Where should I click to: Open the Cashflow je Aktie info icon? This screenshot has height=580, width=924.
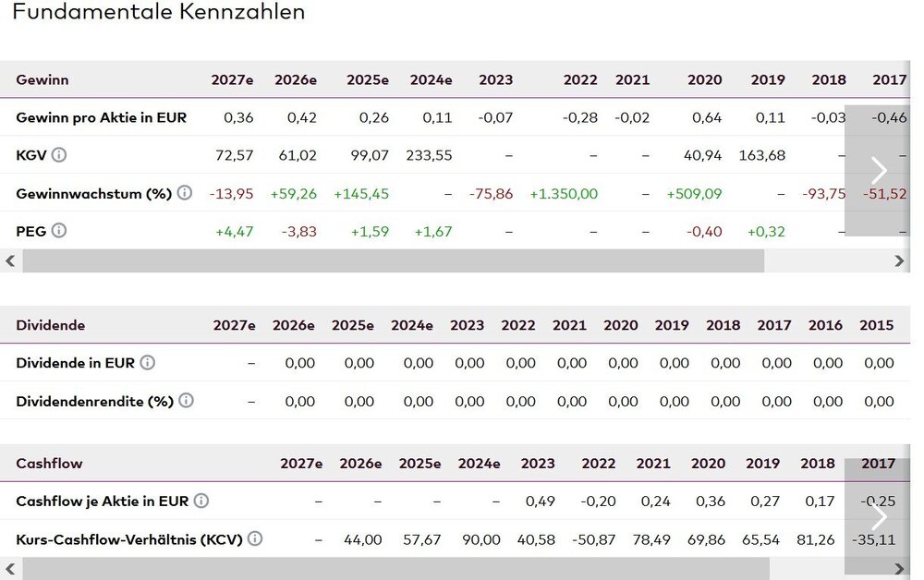coord(201,501)
